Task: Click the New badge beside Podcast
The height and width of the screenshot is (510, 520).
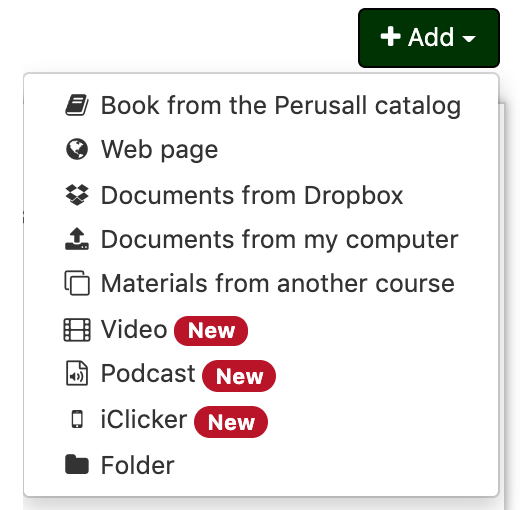Action: pos(239,376)
